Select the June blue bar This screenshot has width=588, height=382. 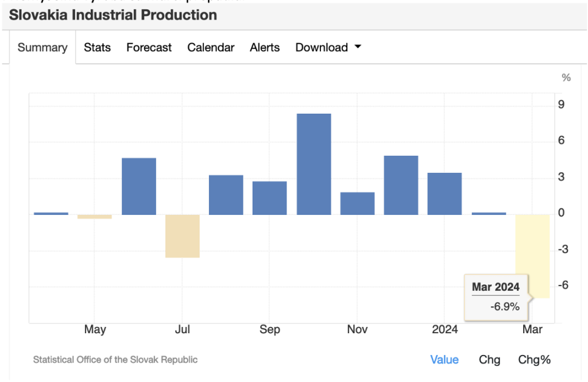tap(139, 186)
